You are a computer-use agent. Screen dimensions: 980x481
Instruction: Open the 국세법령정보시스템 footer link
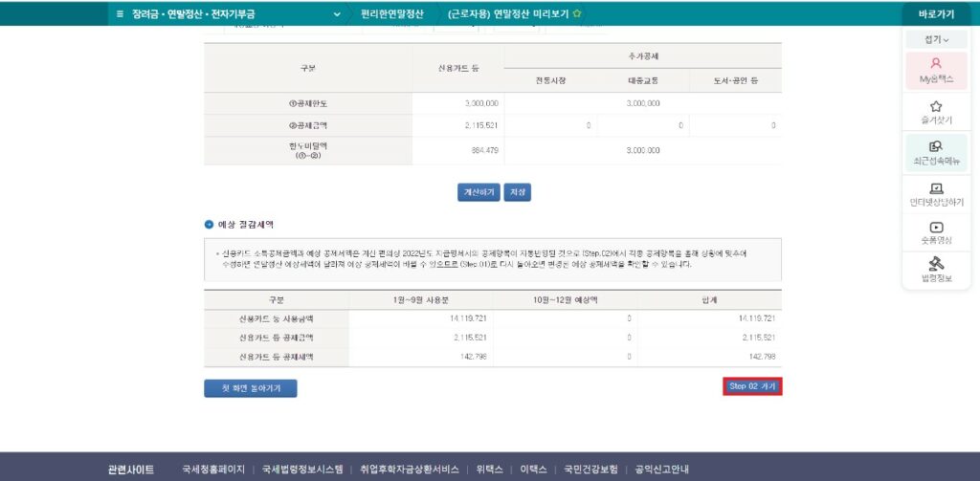point(302,470)
